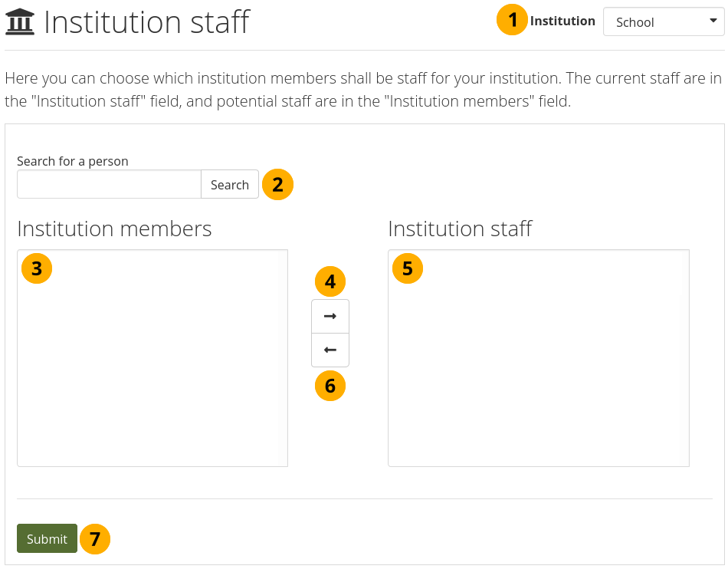The width and height of the screenshot is (728, 569).
Task: Click the Institution members column heading
Action: tap(114, 229)
